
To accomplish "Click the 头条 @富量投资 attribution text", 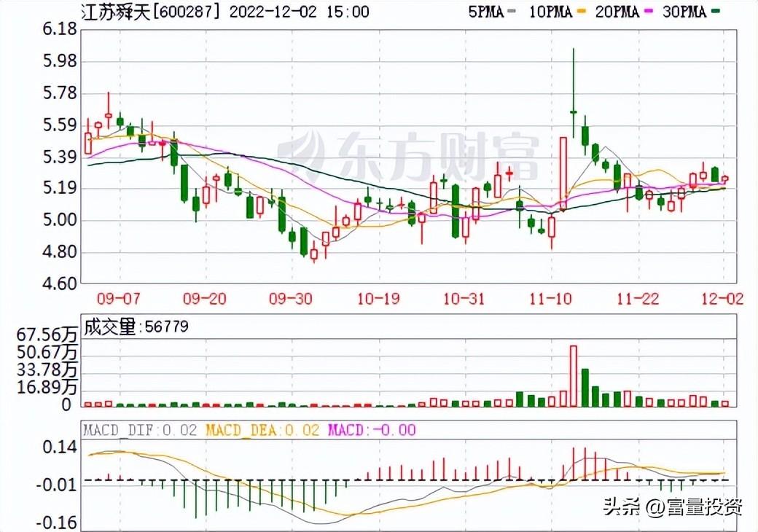I will pyautogui.click(x=673, y=508).
